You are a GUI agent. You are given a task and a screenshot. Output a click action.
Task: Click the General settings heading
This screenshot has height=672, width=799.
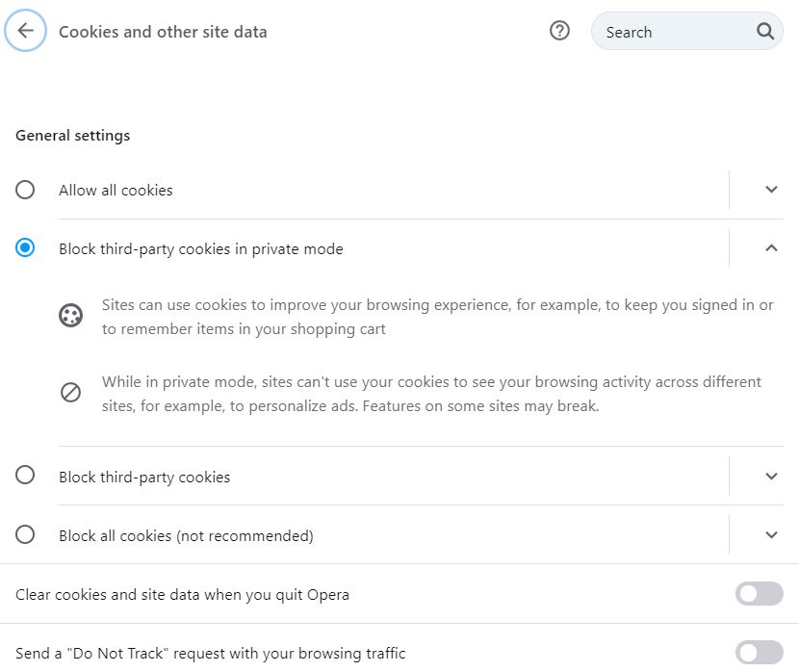pos(72,135)
